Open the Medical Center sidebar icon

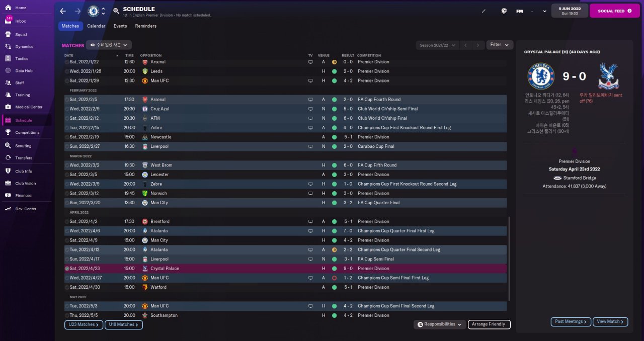[8, 107]
